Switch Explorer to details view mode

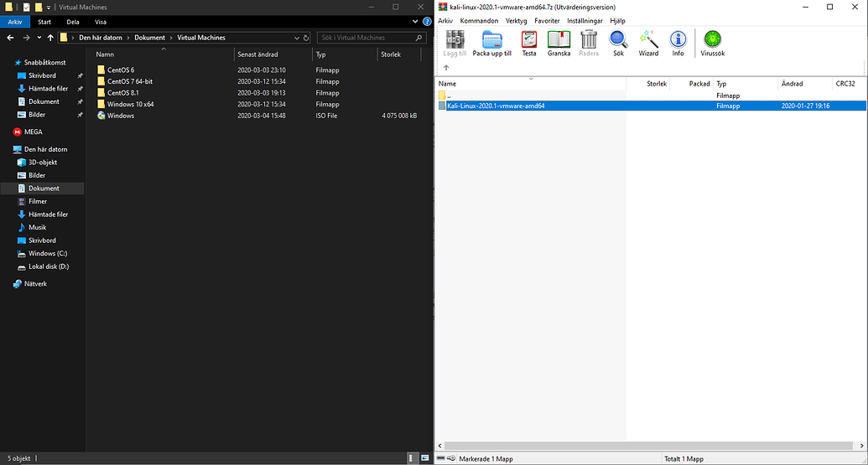coord(413,458)
